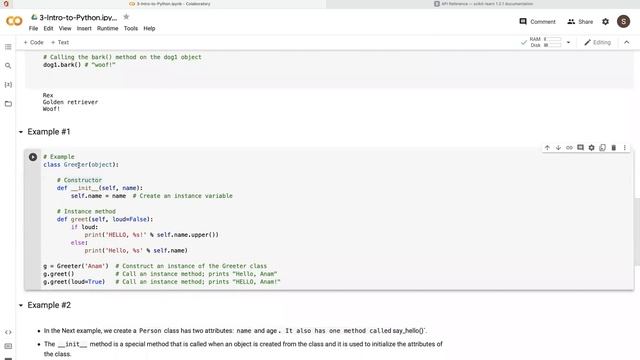Image resolution: width=640 pixels, height=360 pixels.
Task: Add a new Text cell
Action: 60,42
